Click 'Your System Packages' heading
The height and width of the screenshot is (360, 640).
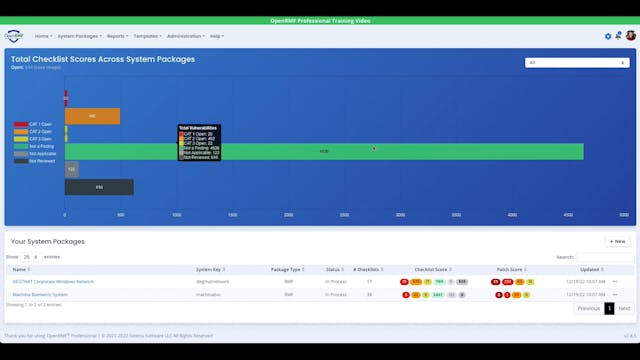tap(48, 242)
